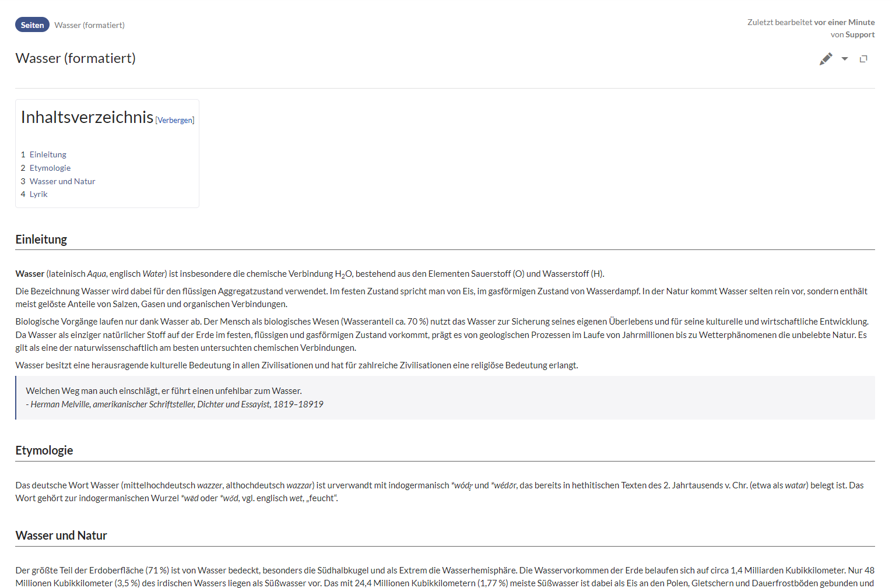
Task: Open Wasser und Natur contents entry
Action: click(x=62, y=181)
